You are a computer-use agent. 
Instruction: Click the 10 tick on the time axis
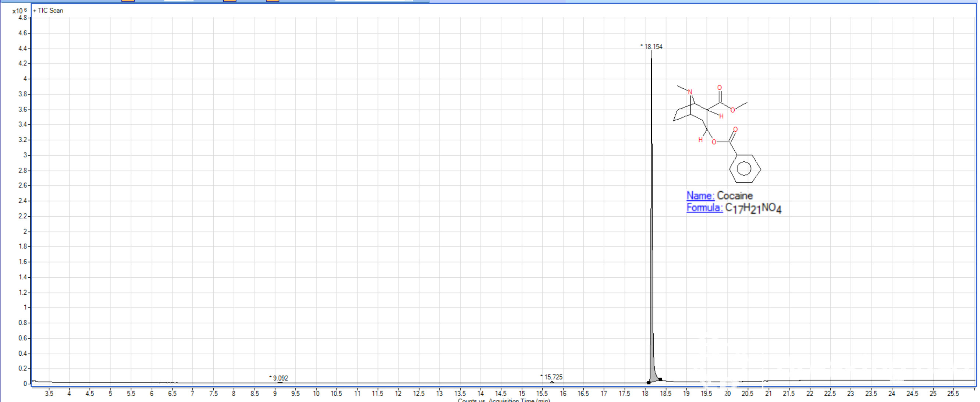pos(316,393)
